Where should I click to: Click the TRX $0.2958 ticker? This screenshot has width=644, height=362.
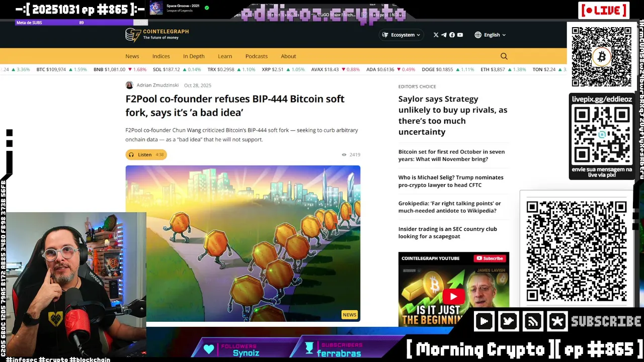pyautogui.click(x=231, y=69)
